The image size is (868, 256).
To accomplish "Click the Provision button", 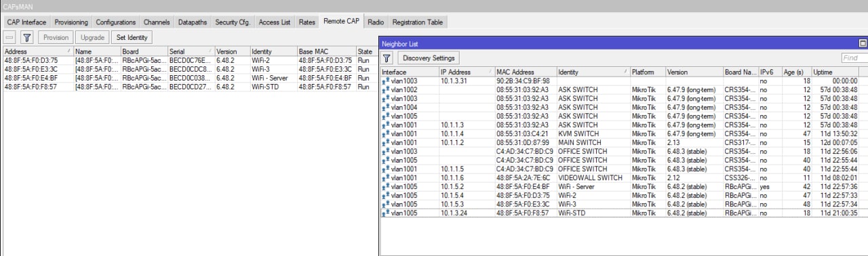I will 56,38.
